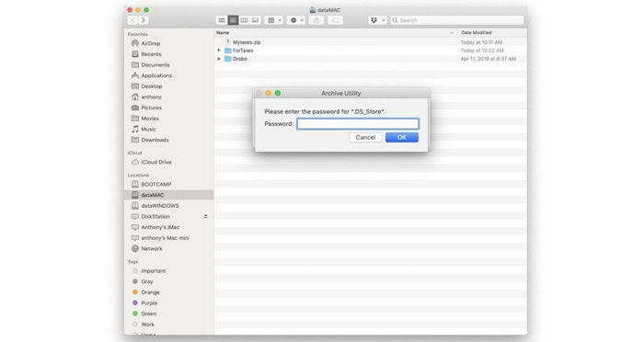Click the Edit Tags toolbar button
The image size is (644, 342).
click(x=336, y=20)
